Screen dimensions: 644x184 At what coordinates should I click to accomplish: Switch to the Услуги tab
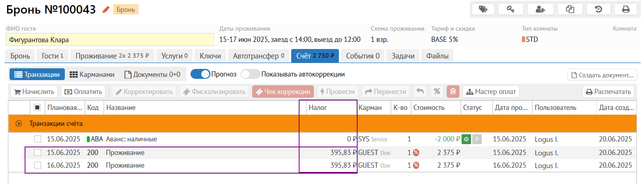click(174, 56)
